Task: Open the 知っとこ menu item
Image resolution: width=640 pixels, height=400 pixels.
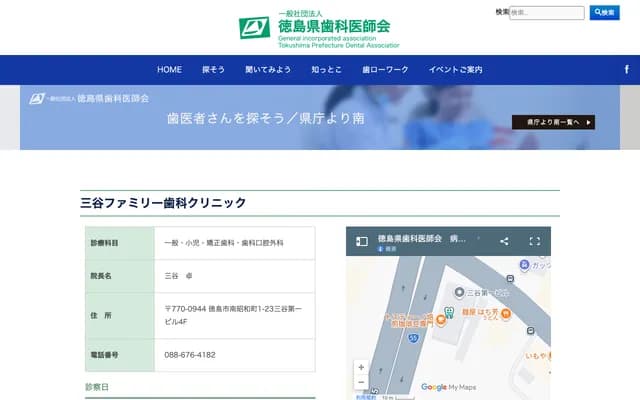Action: coord(326,70)
